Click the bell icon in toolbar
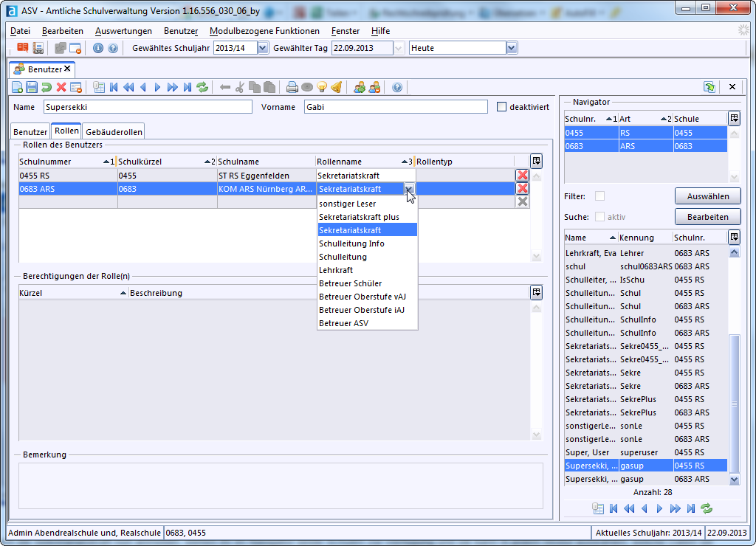The width and height of the screenshot is (756, 546). click(337, 87)
